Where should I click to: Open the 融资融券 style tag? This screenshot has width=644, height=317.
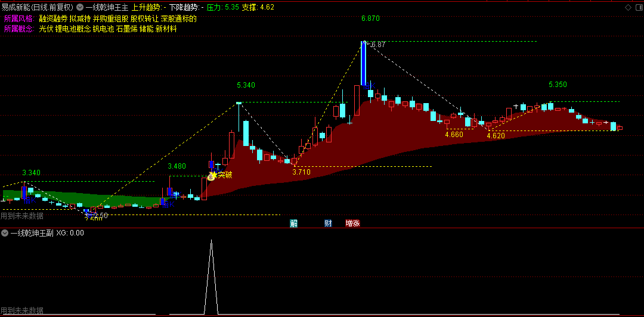coord(53,18)
